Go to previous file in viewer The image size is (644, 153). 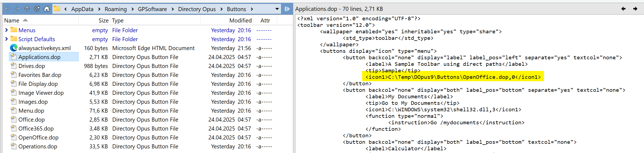[x=623, y=9]
